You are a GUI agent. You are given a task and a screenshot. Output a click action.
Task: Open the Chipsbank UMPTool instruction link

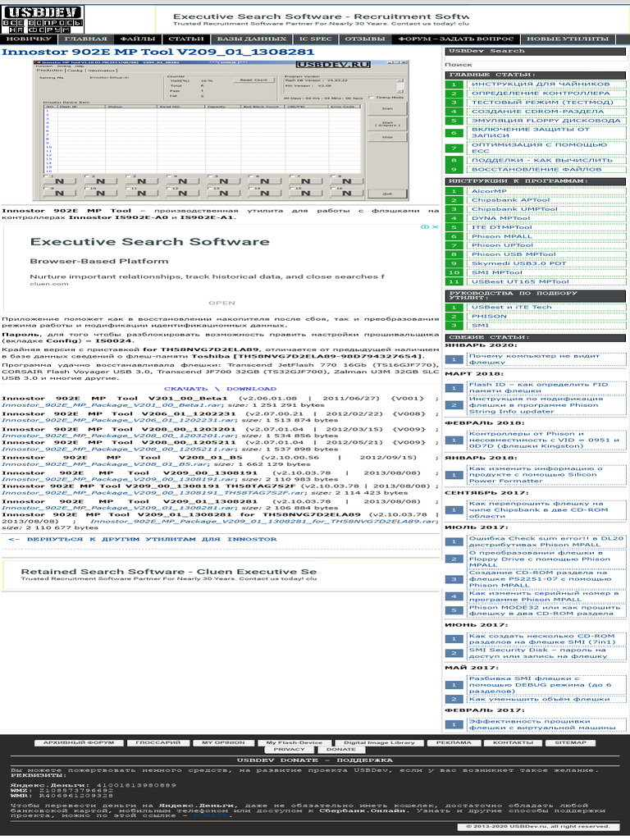pos(514,209)
